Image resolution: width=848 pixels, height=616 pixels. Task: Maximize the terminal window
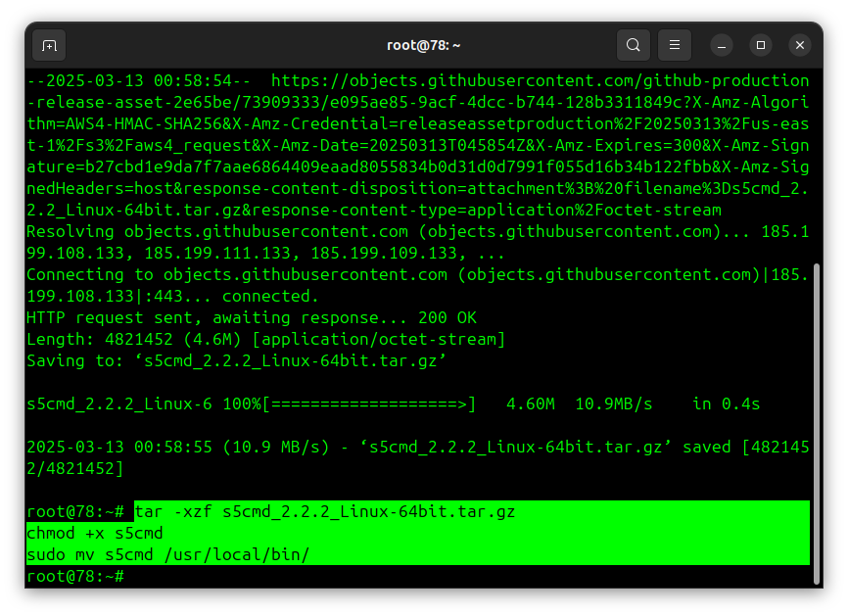coord(761,45)
